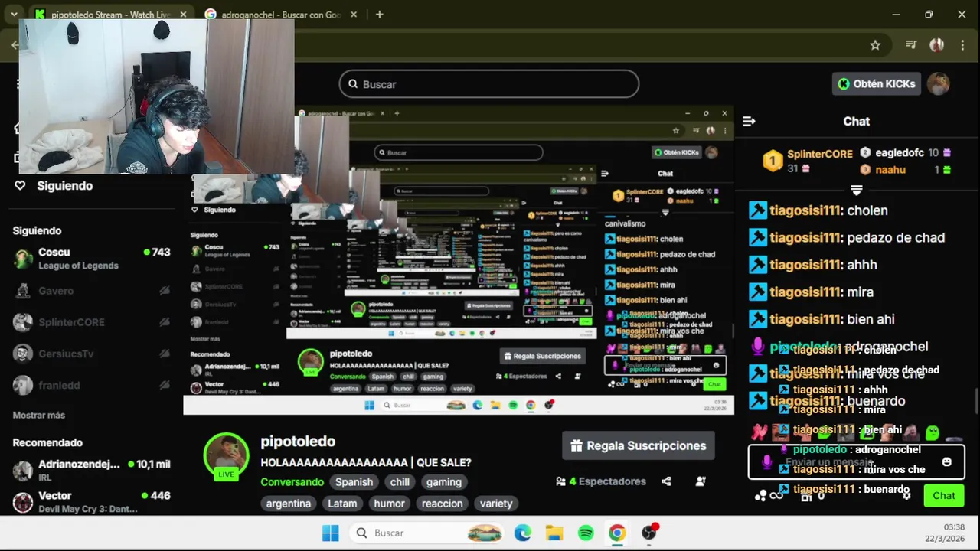Open GersiucsTv channel in sidebar
The height and width of the screenshot is (551, 980).
(90, 354)
